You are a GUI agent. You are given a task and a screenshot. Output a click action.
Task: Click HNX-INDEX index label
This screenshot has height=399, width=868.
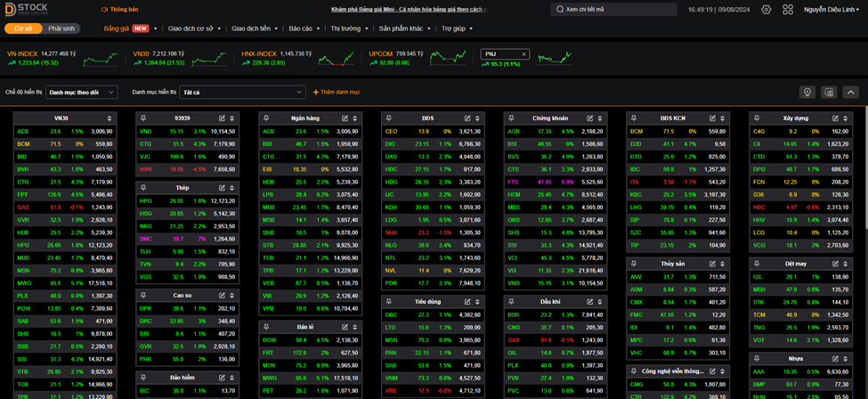coord(258,53)
